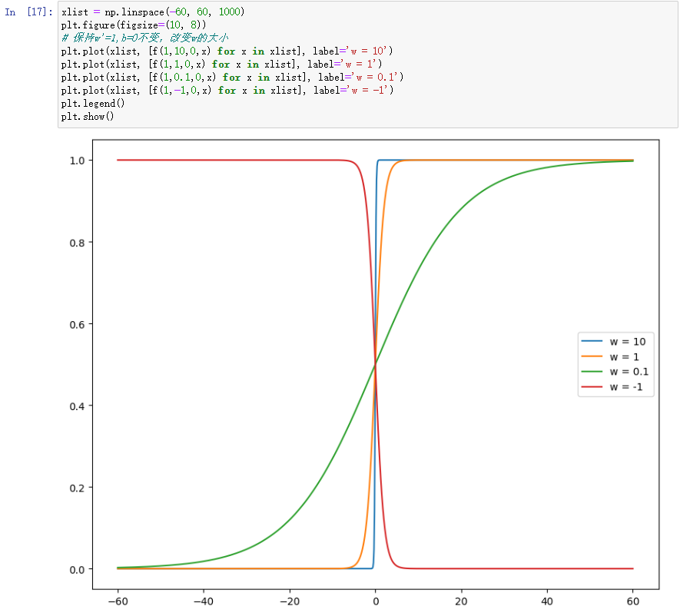
Task: Click the plot line with label 'w = 1'
Action: [221, 65]
